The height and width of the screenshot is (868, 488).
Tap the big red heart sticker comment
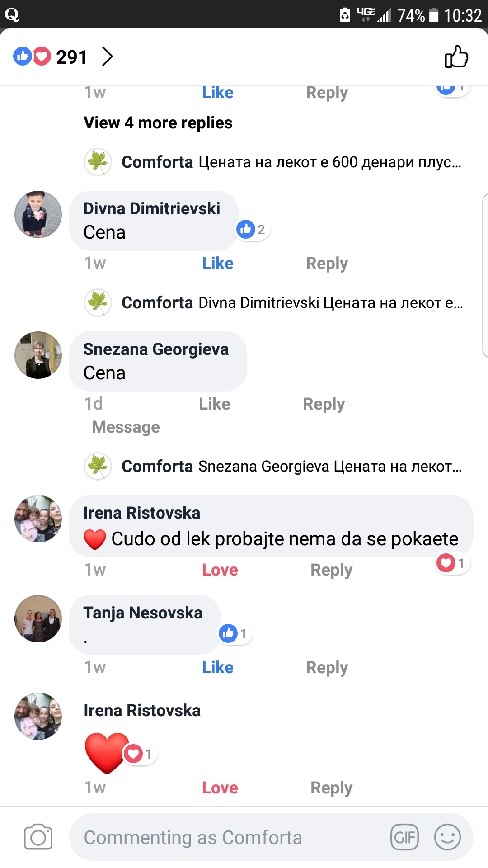(107, 752)
